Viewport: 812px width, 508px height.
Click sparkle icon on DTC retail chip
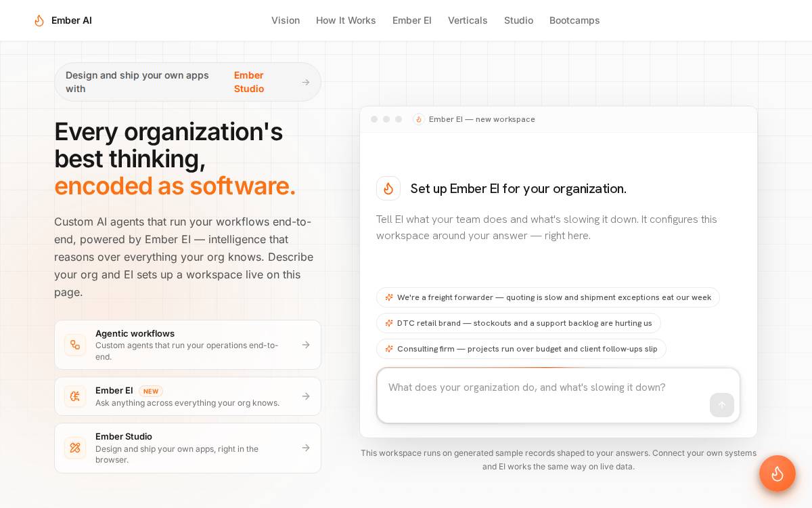pyautogui.click(x=389, y=323)
